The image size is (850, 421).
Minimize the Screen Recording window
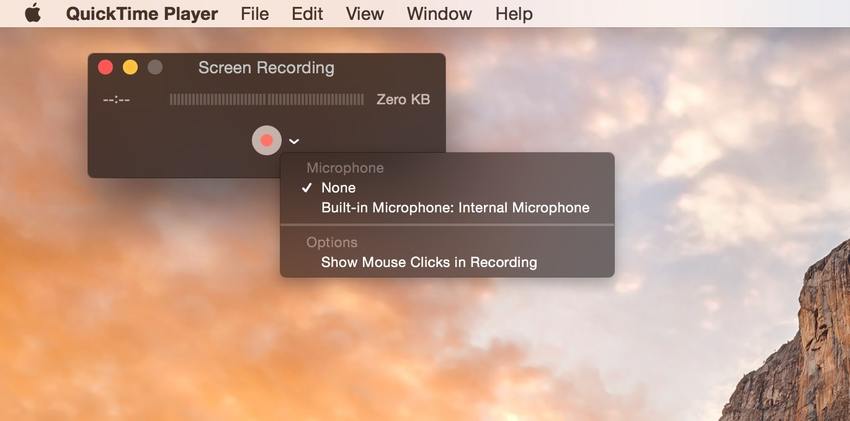130,68
